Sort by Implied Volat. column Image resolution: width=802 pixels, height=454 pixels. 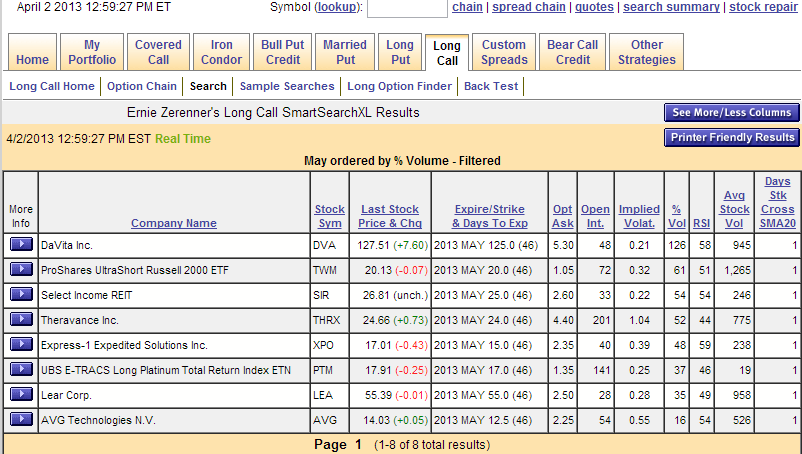639,216
